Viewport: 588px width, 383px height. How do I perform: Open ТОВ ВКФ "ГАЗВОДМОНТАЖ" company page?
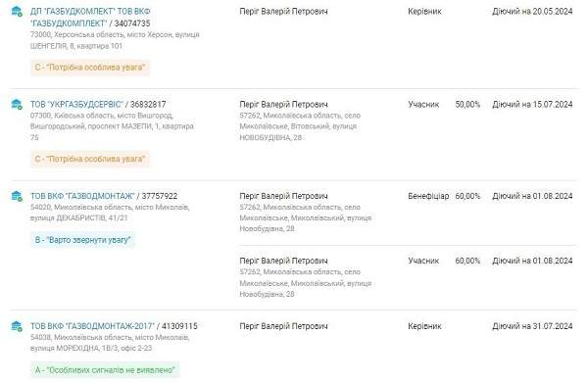tap(82, 196)
